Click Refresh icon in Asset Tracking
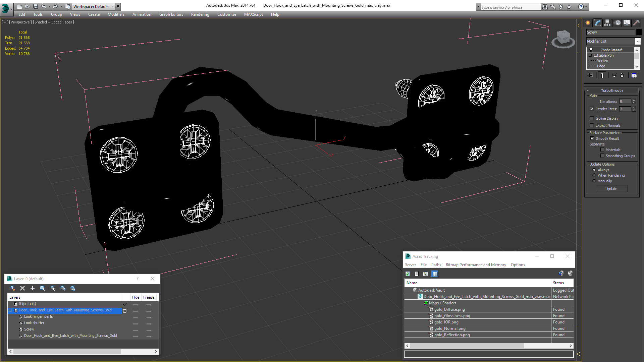 coord(408,274)
